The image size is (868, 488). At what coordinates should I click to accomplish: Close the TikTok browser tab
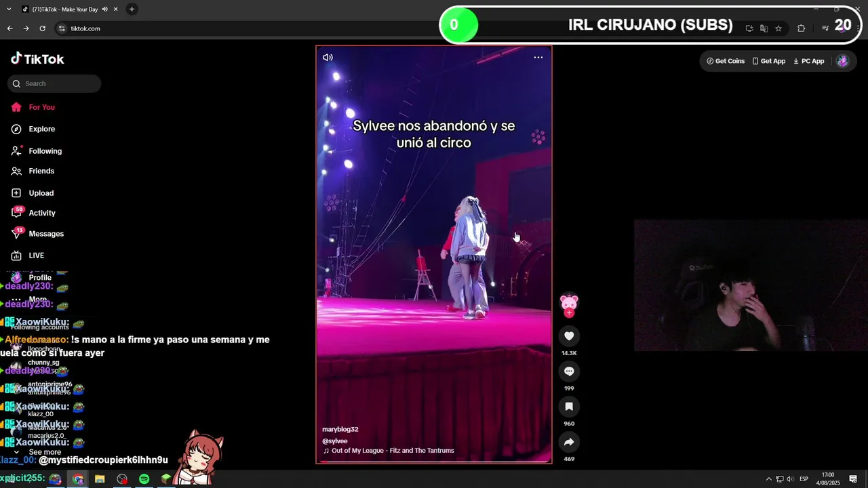point(116,9)
